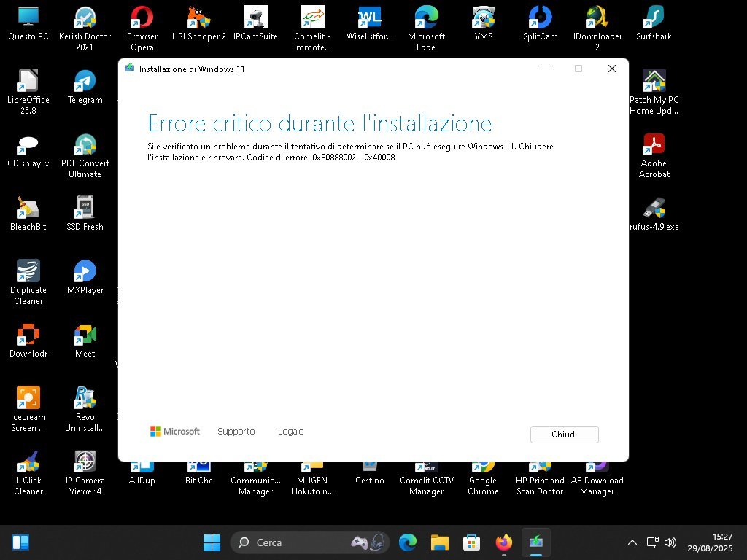
Task: Open the Legale link
Action: (x=290, y=432)
